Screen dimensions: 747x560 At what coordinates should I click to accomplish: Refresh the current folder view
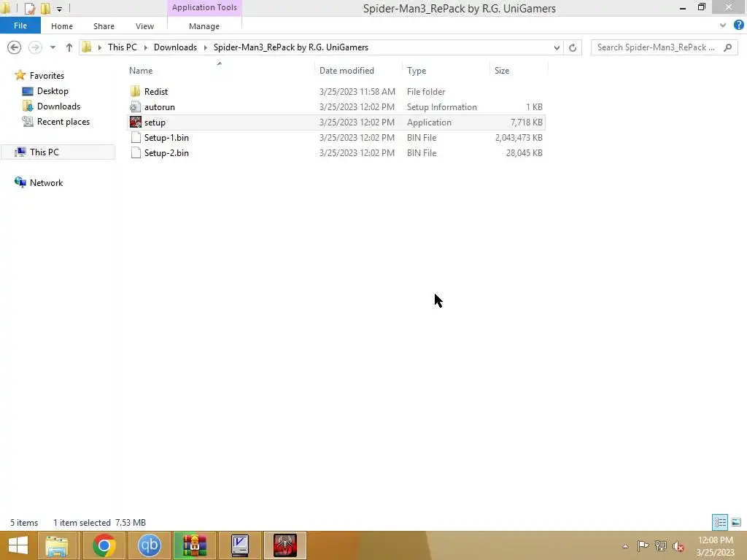573,47
